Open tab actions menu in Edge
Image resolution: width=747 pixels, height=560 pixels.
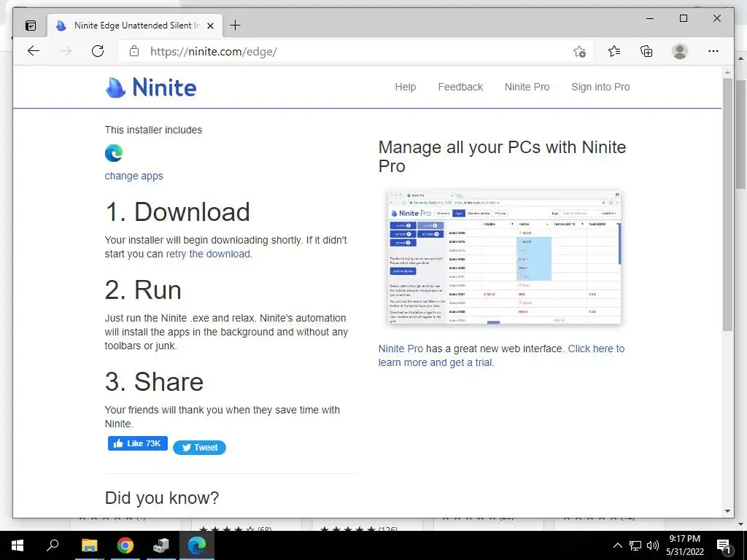(x=31, y=26)
